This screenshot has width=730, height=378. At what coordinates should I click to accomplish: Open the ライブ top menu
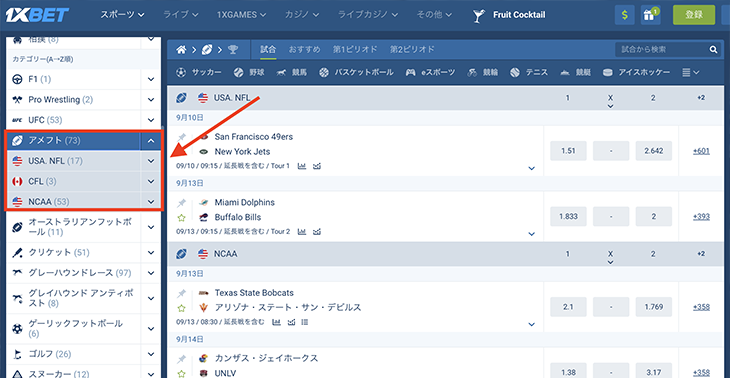click(x=182, y=14)
